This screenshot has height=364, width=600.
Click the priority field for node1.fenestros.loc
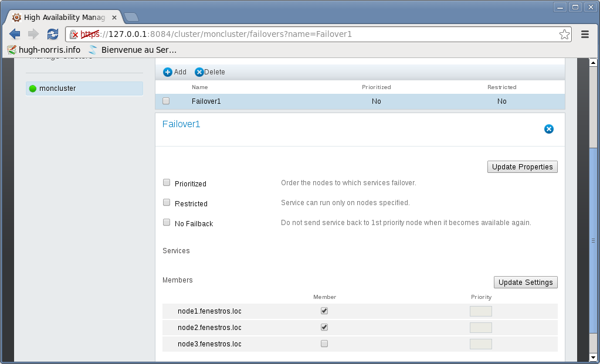[480, 311]
